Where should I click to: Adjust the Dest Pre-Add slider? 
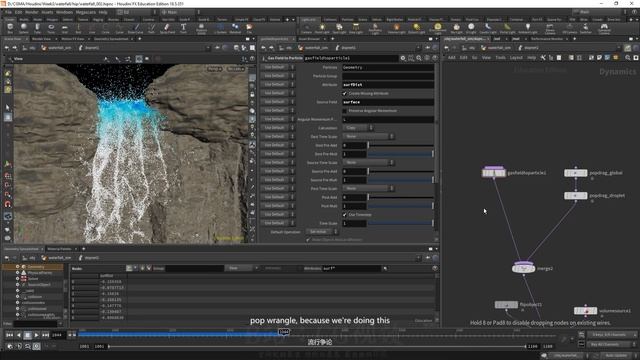point(400,145)
